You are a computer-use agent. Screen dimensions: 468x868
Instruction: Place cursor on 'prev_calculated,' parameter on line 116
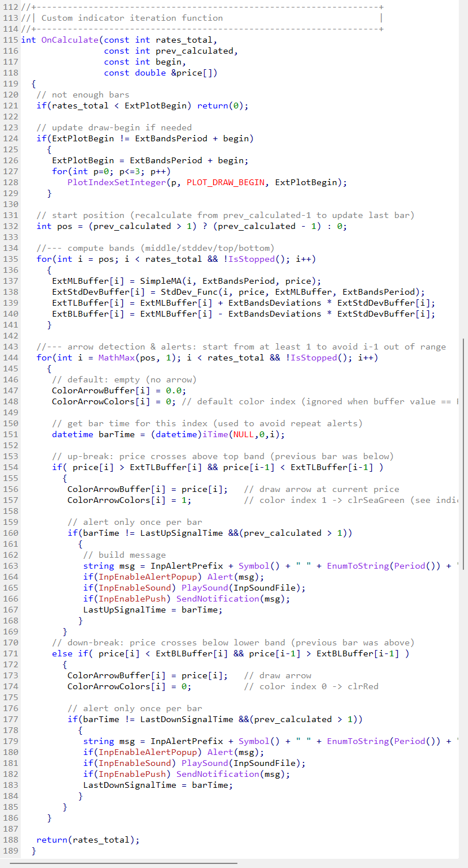point(197,51)
